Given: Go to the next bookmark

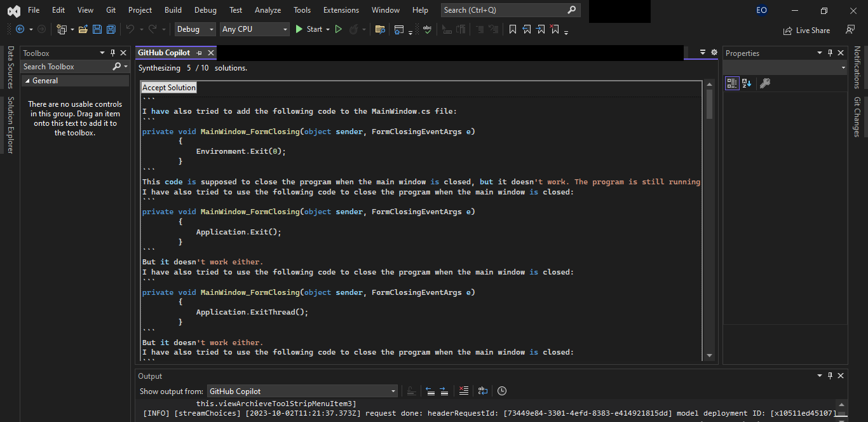Looking at the screenshot, I should click(541, 29).
